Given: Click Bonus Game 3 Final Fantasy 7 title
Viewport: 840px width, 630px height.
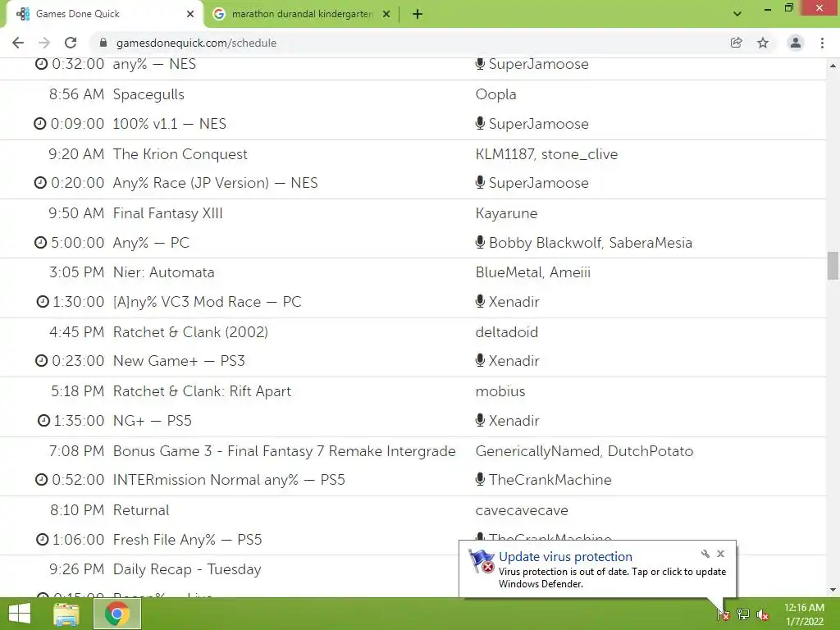Looking at the screenshot, I should coord(284,451).
